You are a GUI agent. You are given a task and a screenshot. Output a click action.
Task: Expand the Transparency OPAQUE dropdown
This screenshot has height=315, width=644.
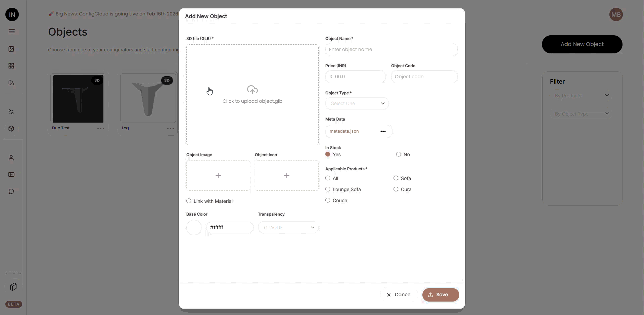(x=288, y=227)
